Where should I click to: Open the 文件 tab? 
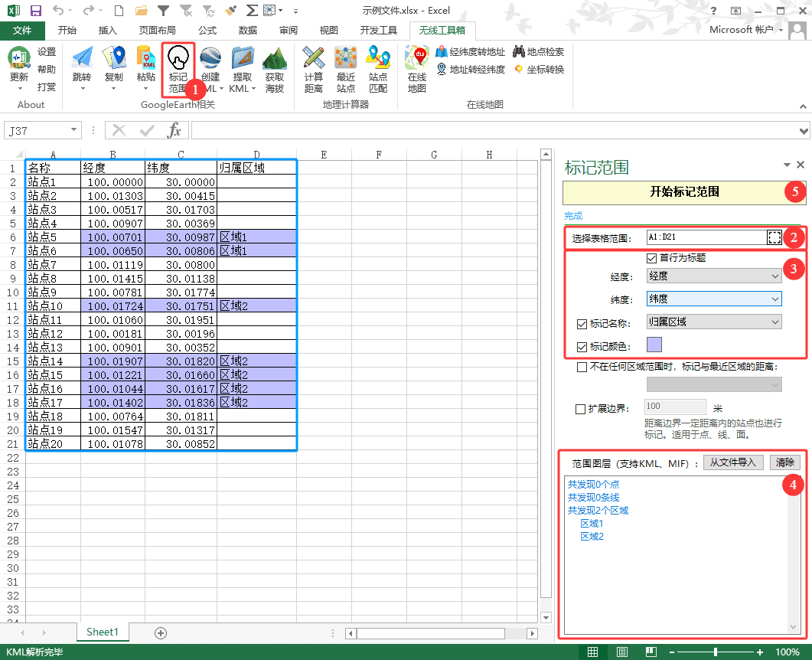coord(22,31)
